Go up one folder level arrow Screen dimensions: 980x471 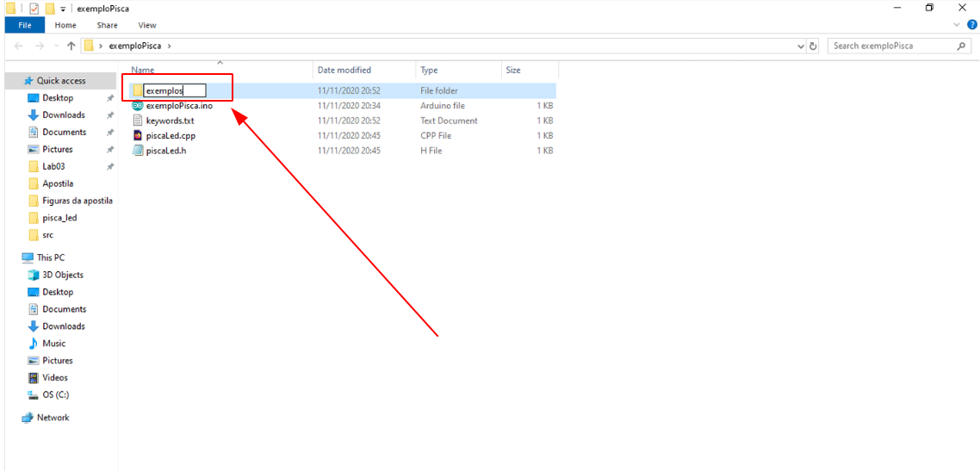tap(71, 46)
